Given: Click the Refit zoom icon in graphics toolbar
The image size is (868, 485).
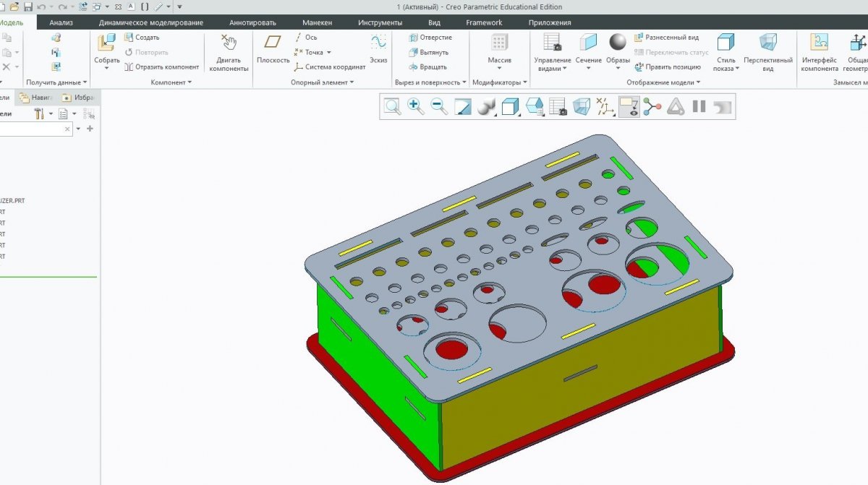Looking at the screenshot, I should pyautogui.click(x=393, y=107).
